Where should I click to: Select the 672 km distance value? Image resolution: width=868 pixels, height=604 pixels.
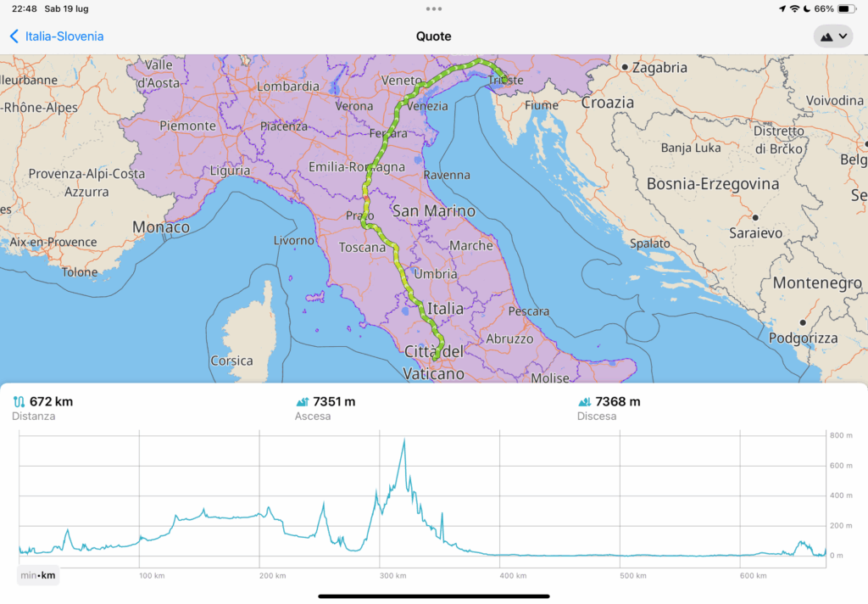coord(51,402)
